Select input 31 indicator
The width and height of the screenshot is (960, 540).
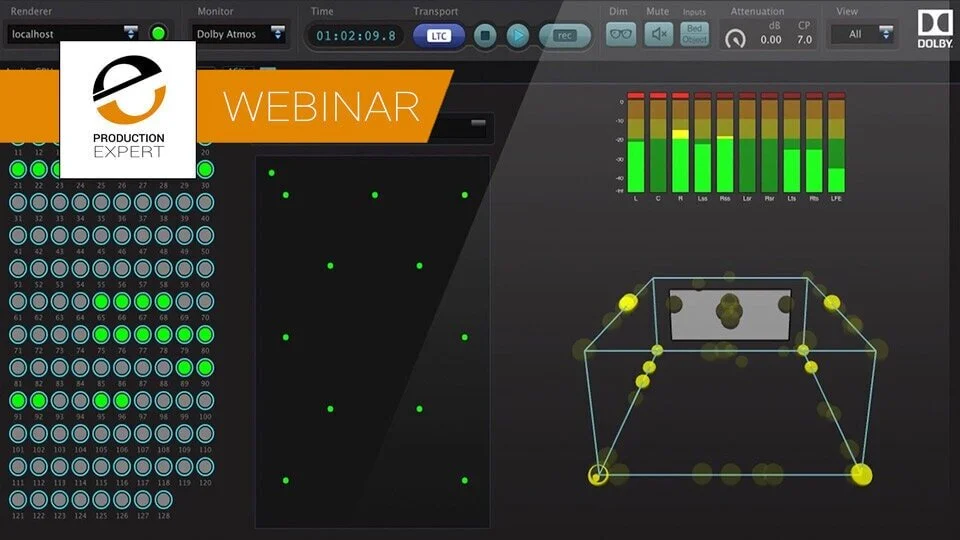(x=18, y=202)
